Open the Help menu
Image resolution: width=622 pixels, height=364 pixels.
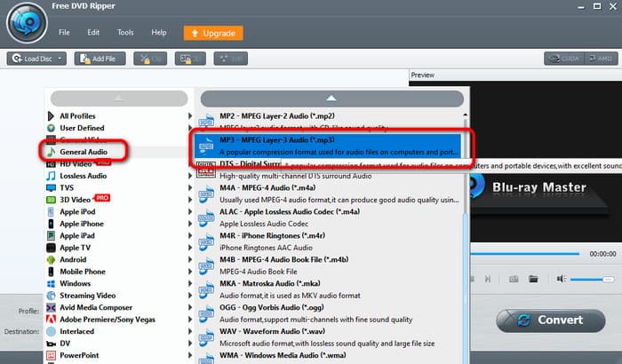(x=159, y=33)
